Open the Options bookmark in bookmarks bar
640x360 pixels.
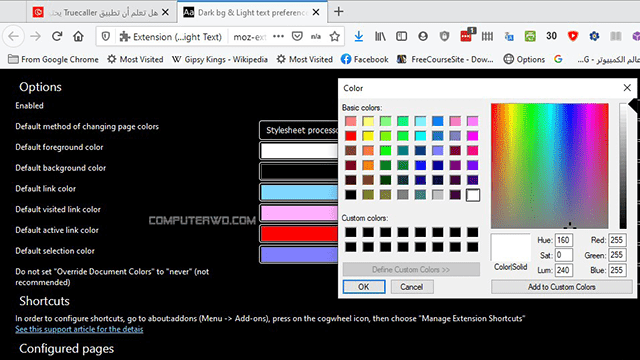coord(524,59)
